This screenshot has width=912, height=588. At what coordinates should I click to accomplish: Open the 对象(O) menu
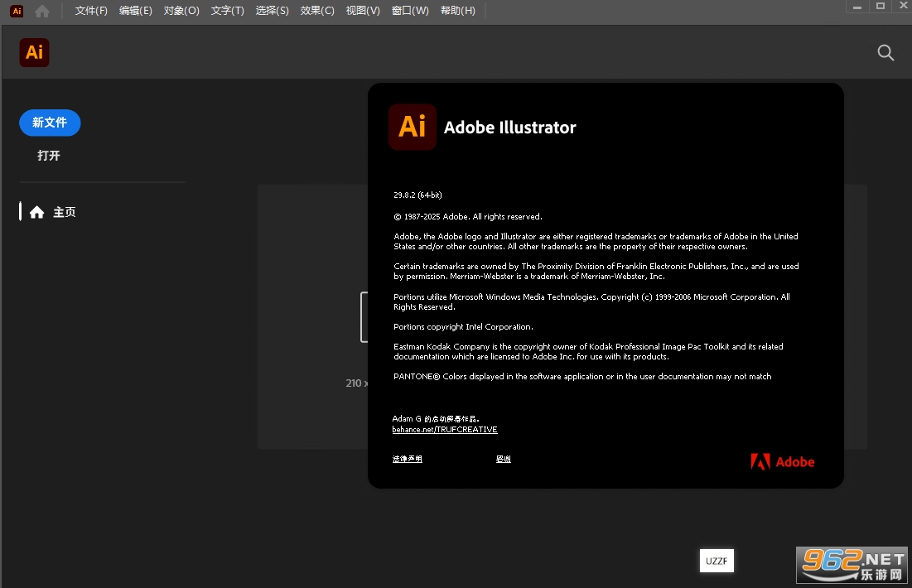[181, 11]
